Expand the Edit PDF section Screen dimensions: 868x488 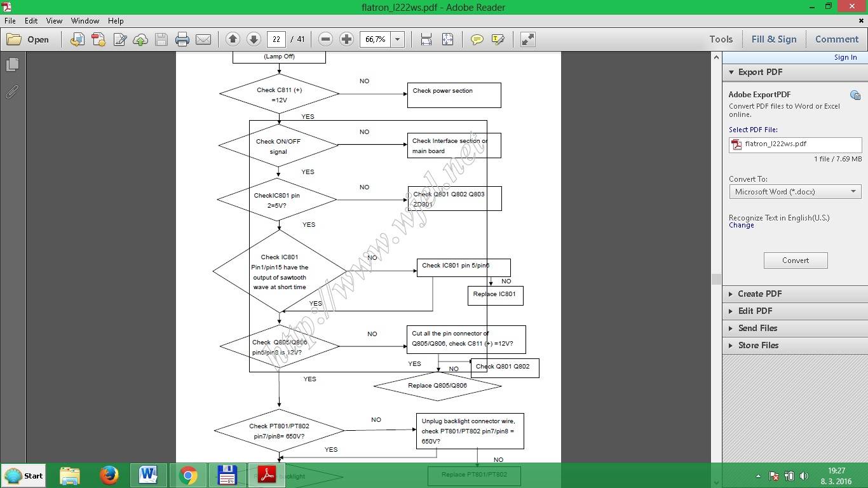point(795,311)
